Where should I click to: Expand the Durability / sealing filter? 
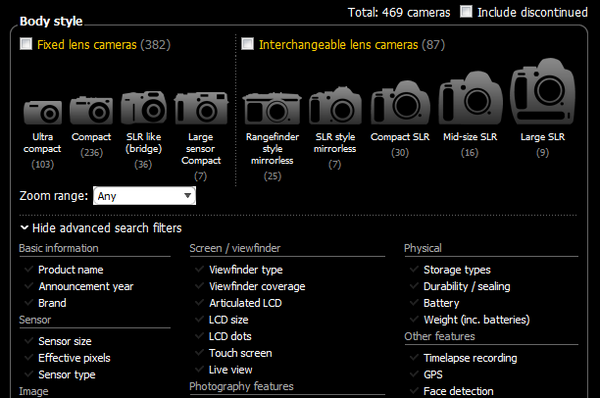coord(466,286)
